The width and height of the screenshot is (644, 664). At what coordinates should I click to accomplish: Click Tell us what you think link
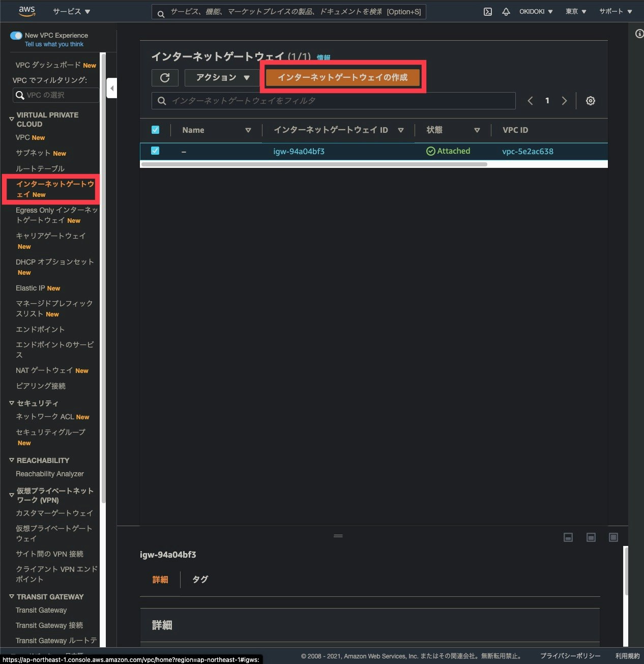54,44
